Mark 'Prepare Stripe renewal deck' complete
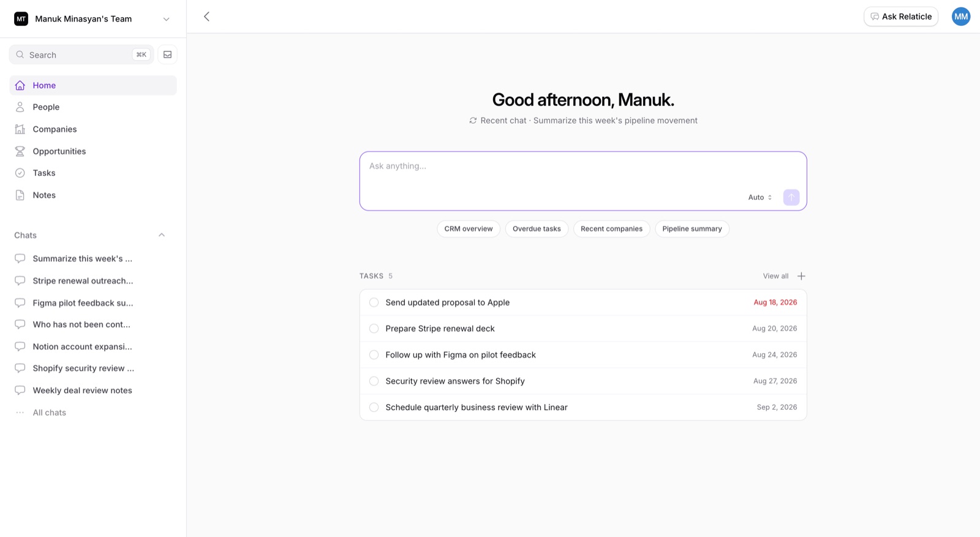 click(x=374, y=329)
